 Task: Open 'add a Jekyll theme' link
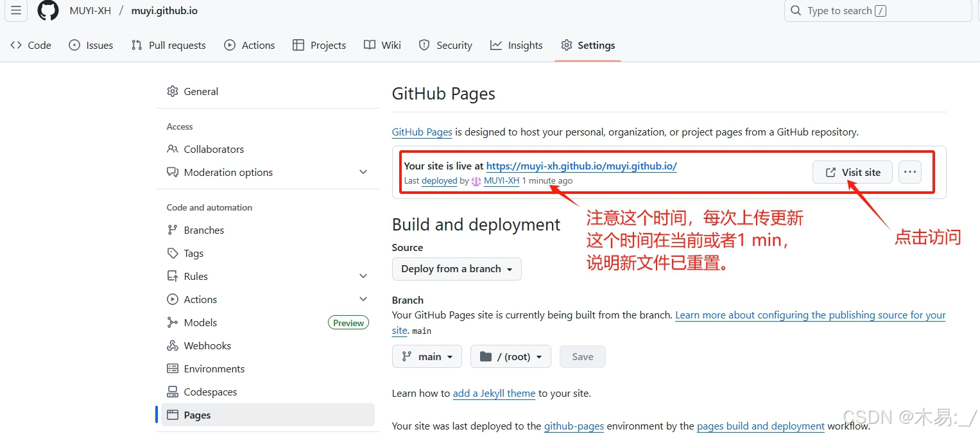(x=494, y=394)
